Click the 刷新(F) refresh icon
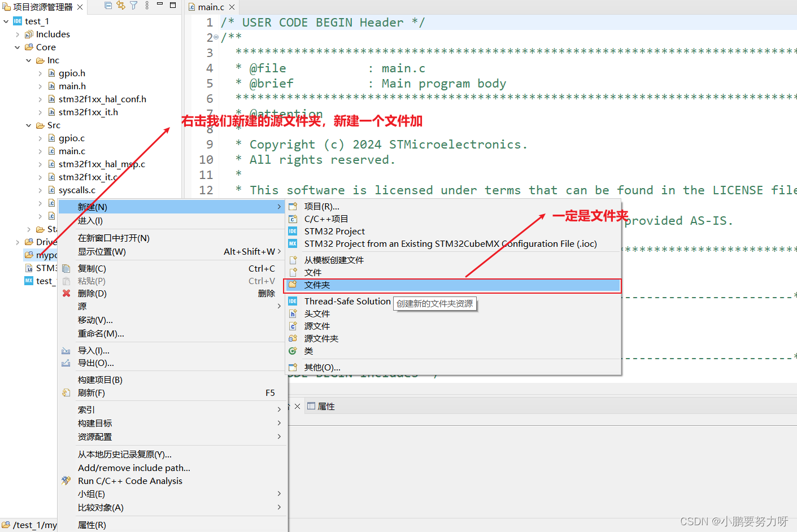797x532 pixels. pos(66,393)
